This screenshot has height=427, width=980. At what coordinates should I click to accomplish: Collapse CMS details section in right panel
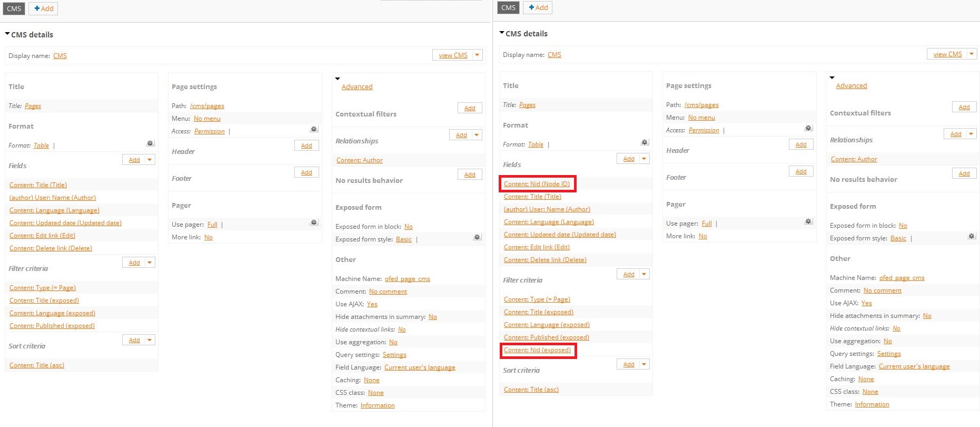pos(502,33)
